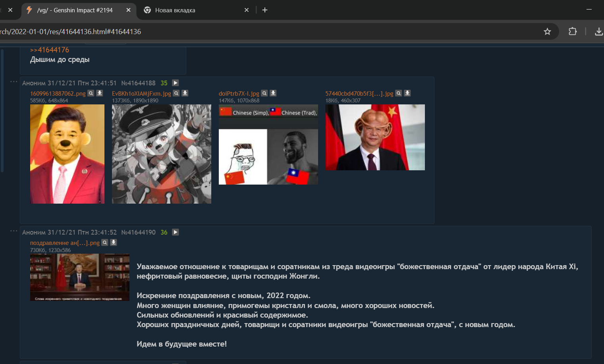Screen dimensions: 604x364
Task: Click magnifier icon next to 57440cbd470b5f3[...].jpg
Action: [399, 93]
